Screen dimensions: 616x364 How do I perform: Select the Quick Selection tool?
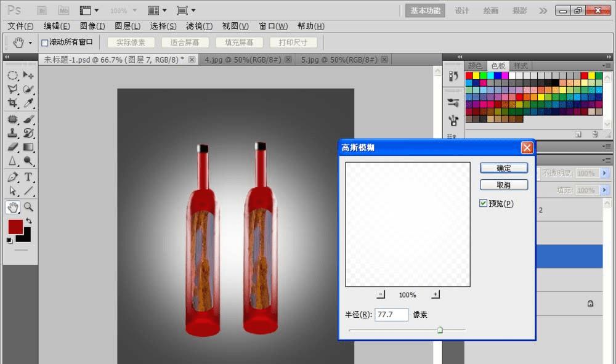28,89
